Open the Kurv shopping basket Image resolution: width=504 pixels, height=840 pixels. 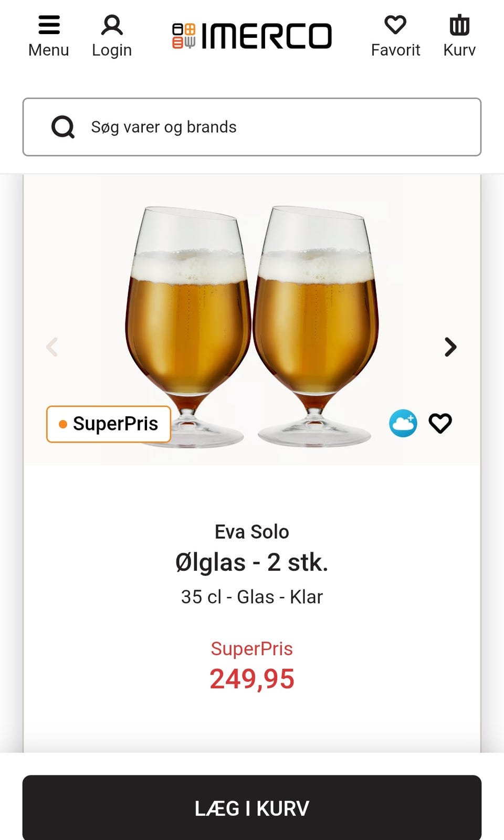459,36
